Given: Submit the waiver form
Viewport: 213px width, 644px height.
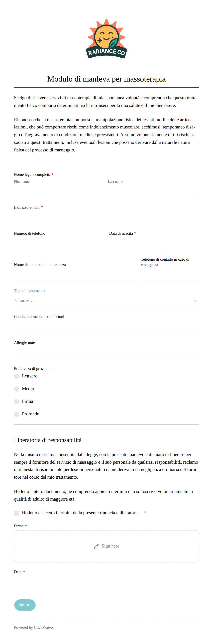Looking at the screenshot, I should click(25, 605).
